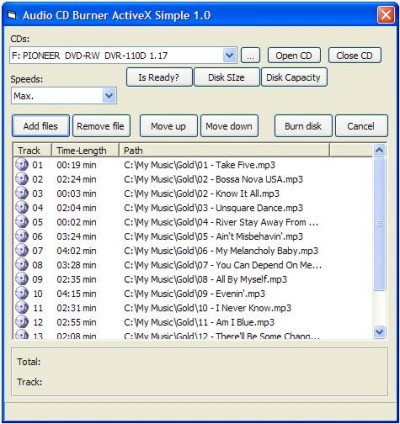400x424 pixels.
Task: Click the 04:15 min time value
Action: pos(76,294)
